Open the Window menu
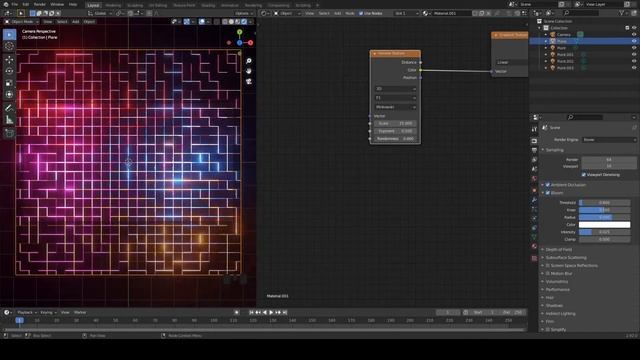640x360 pixels. point(57,4)
